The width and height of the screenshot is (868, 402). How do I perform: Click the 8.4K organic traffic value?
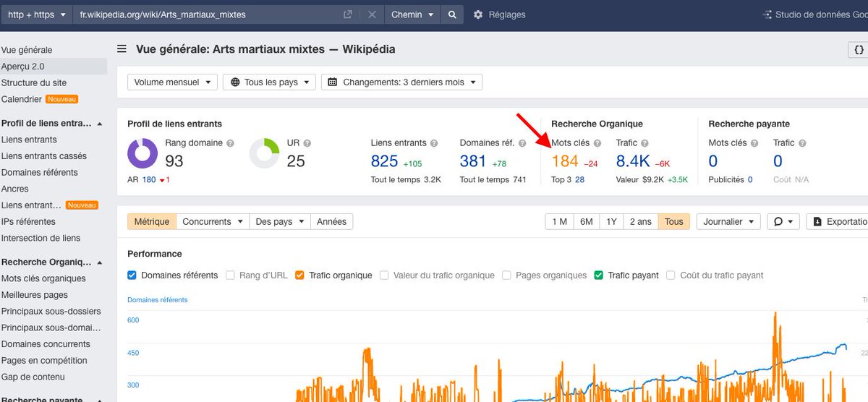pos(633,161)
